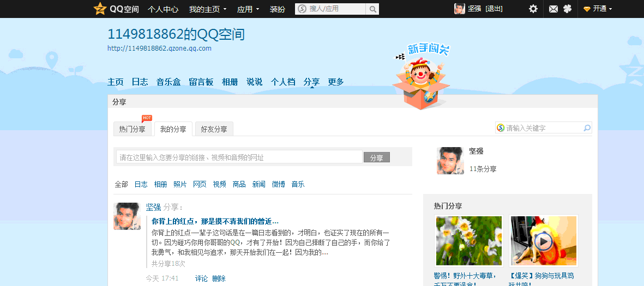The image size is (644, 286).
Task: Click the yellow diamond icon beside 开通
Action: point(587,9)
